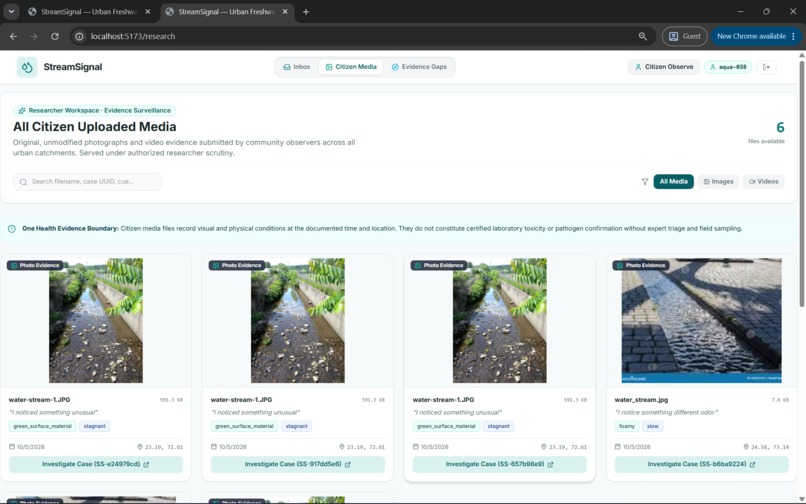Click New Chrome available update button

tap(756, 37)
